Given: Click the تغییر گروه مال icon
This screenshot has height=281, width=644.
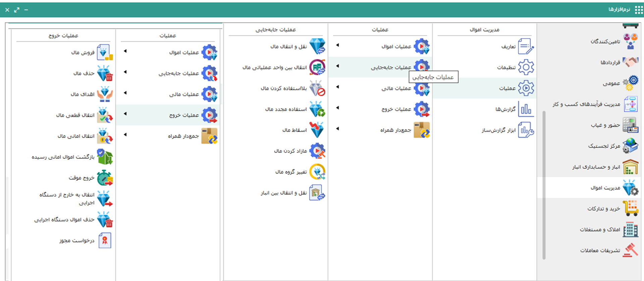Looking at the screenshot, I should [317, 172].
